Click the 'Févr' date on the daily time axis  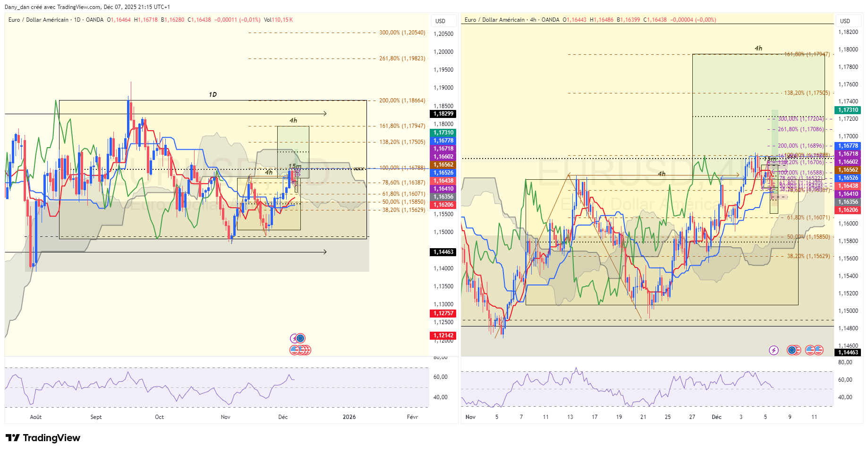[x=412, y=417]
